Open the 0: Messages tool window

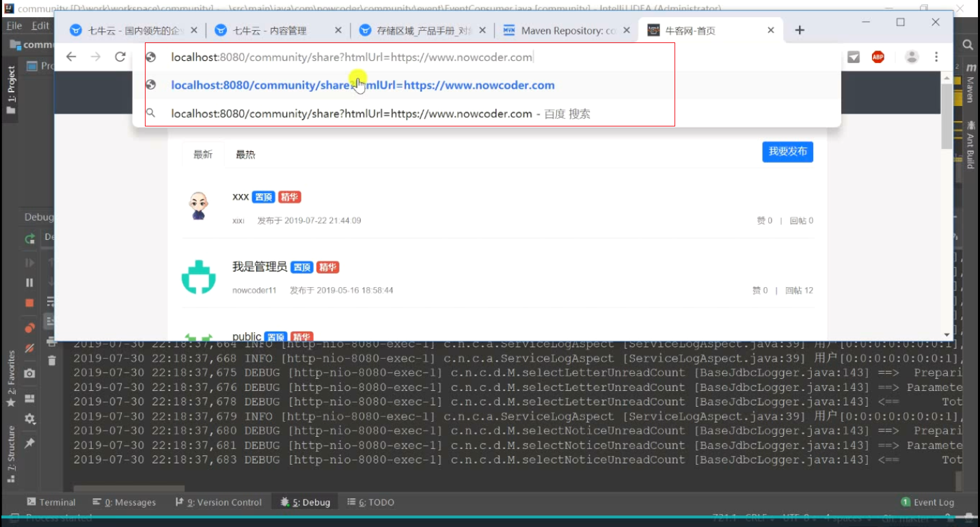[124, 502]
